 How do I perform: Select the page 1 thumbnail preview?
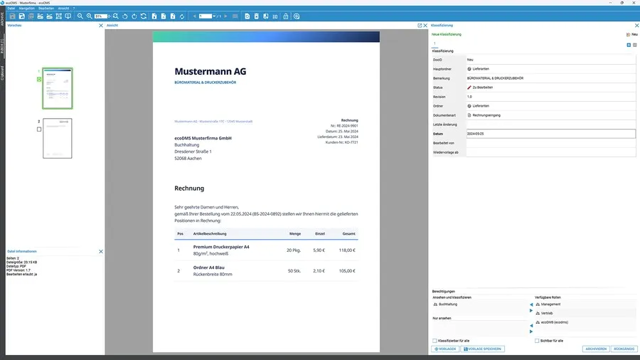tap(58, 88)
